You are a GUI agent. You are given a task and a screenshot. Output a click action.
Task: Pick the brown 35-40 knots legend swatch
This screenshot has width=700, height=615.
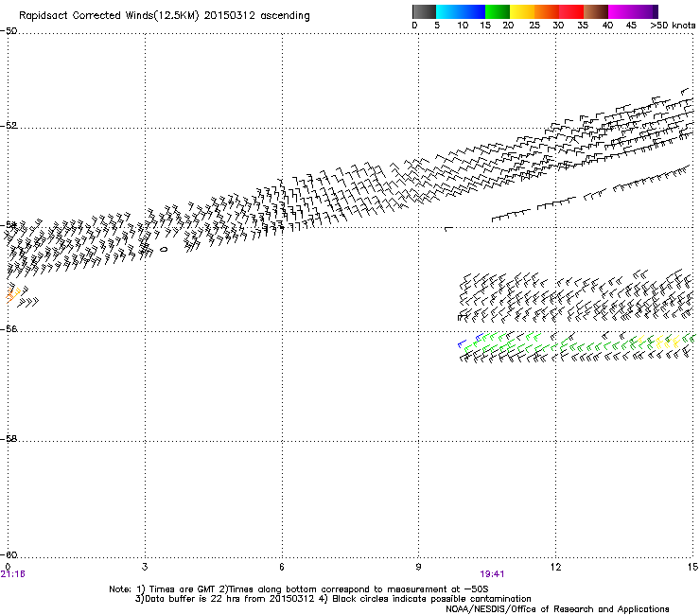coord(596,11)
